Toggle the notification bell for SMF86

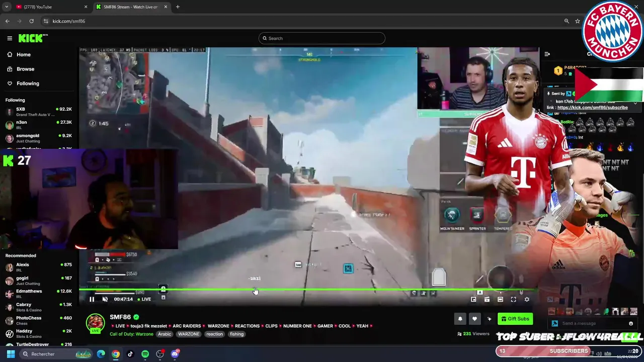click(x=460, y=319)
